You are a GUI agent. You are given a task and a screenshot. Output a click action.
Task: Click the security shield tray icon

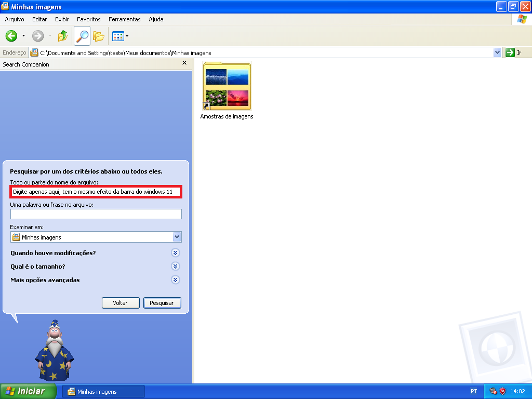pyautogui.click(x=502, y=391)
